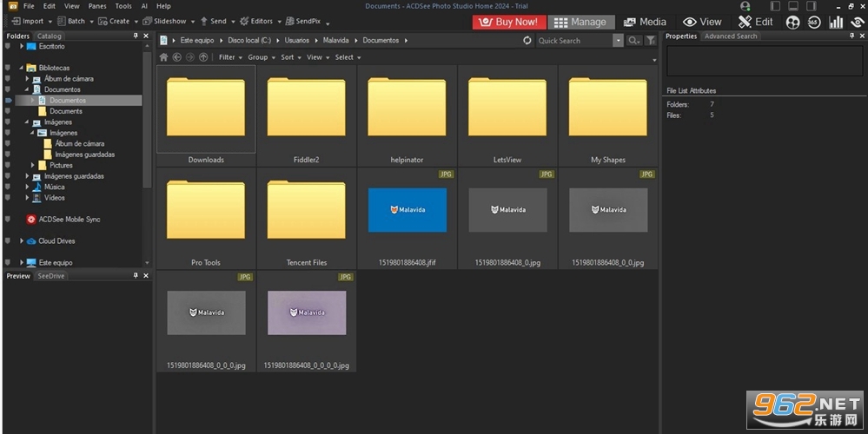Open the Editors toolbar dropdown
The image size is (868, 434).
[x=280, y=22]
